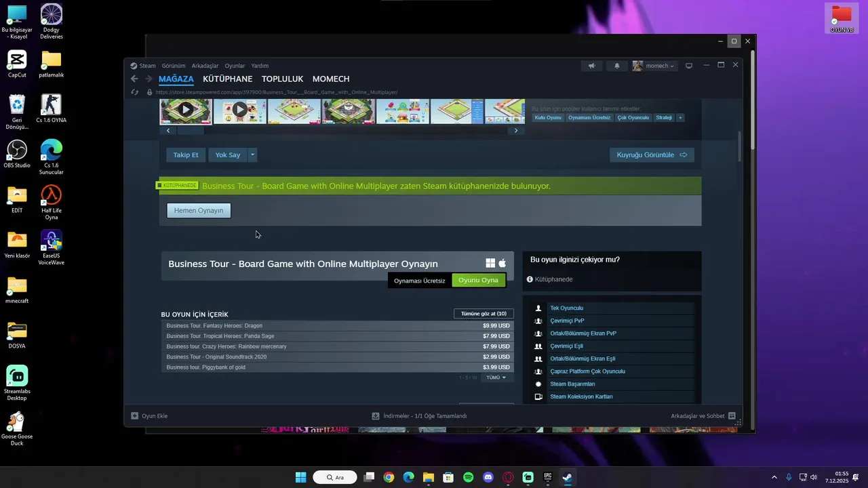Open the Arkadaşlar menu
The height and width of the screenshot is (488, 868).
point(205,66)
